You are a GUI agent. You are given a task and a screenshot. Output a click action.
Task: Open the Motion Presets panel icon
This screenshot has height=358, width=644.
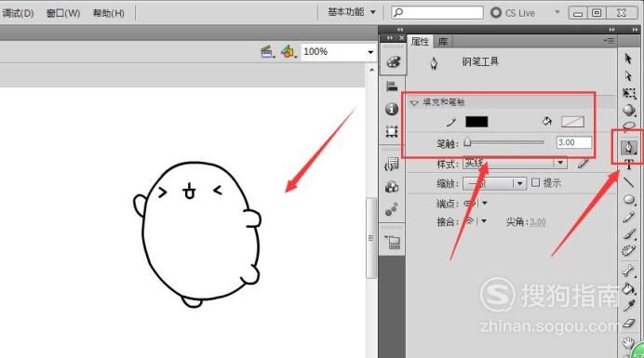392,209
